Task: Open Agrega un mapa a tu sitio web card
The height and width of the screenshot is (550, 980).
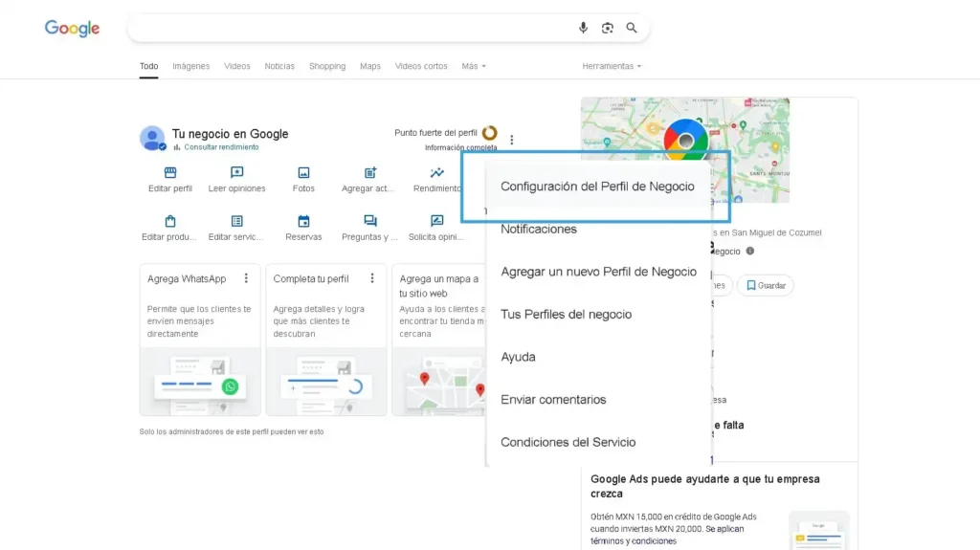Action: tap(438, 340)
